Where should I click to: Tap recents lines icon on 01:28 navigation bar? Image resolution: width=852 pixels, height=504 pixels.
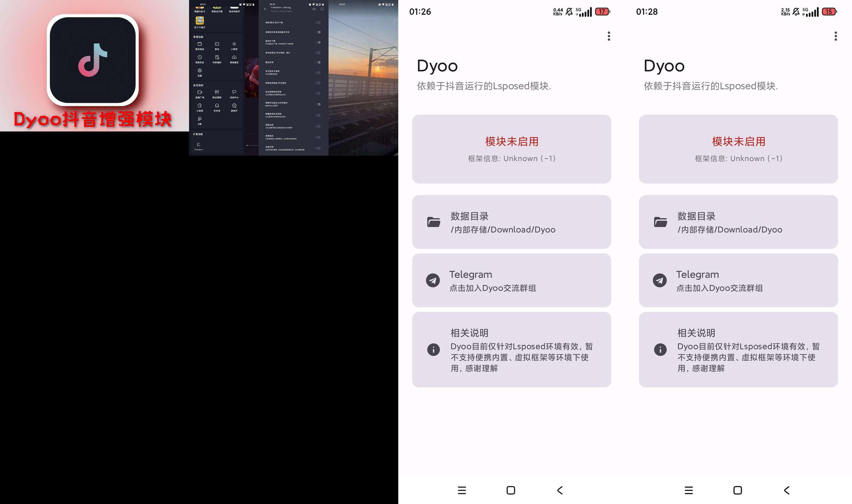pos(689,490)
